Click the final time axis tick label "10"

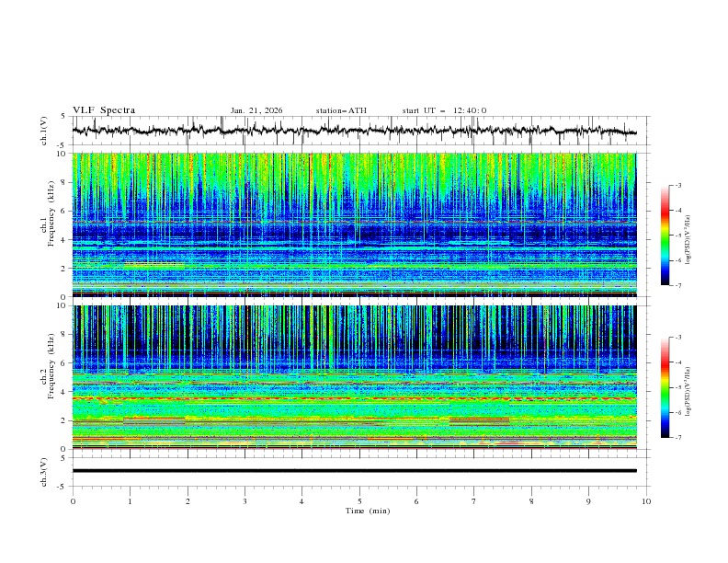[646, 501]
